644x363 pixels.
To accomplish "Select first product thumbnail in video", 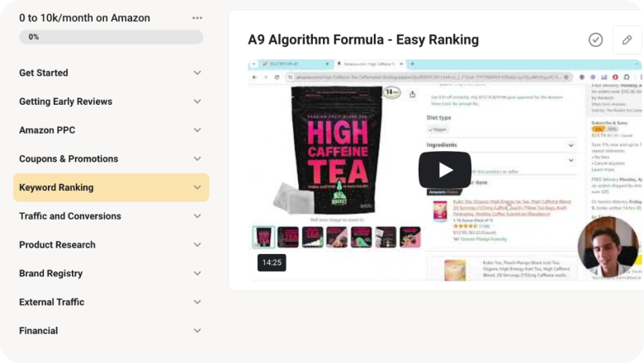I will click(x=263, y=237).
